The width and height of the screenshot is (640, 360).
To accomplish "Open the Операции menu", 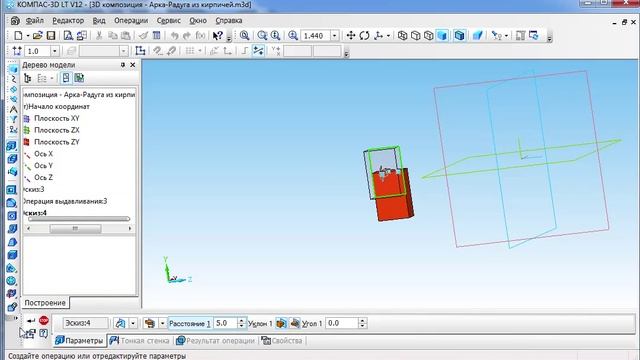I will (131, 20).
